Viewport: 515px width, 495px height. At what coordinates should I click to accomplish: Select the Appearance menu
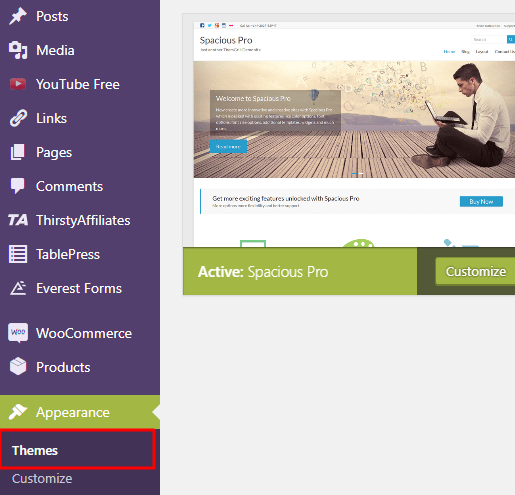click(80, 412)
